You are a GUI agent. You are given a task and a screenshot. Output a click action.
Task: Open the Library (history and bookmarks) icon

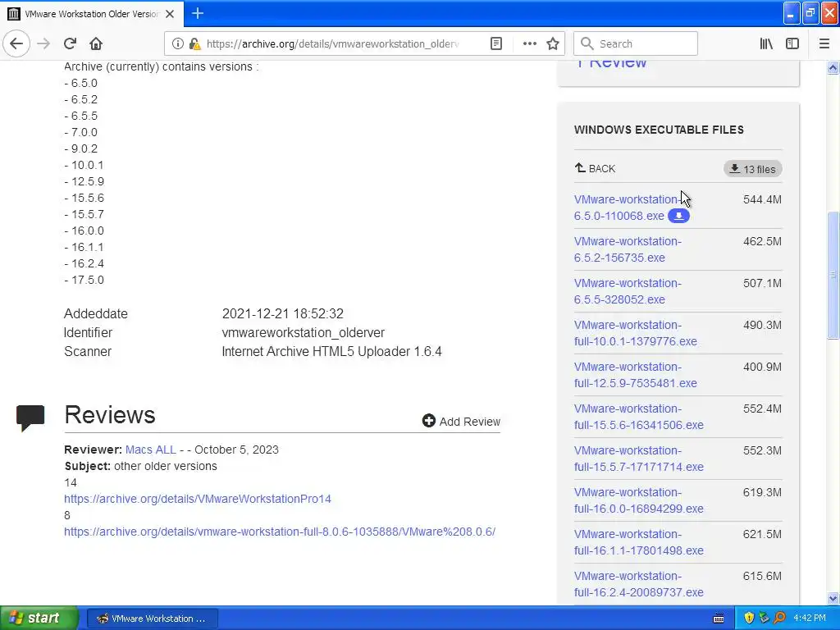pyautogui.click(x=766, y=44)
